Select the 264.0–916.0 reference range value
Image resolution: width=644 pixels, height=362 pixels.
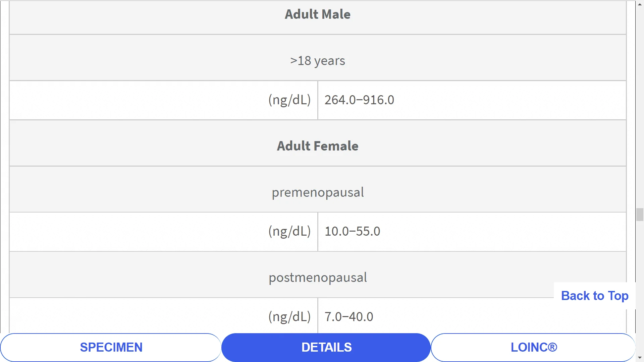359,100
